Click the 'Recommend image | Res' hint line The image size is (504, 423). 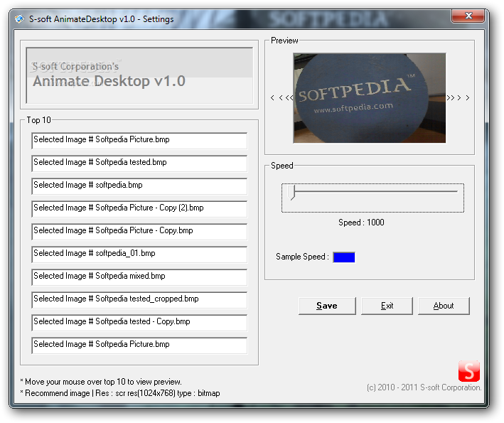click(x=120, y=393)
